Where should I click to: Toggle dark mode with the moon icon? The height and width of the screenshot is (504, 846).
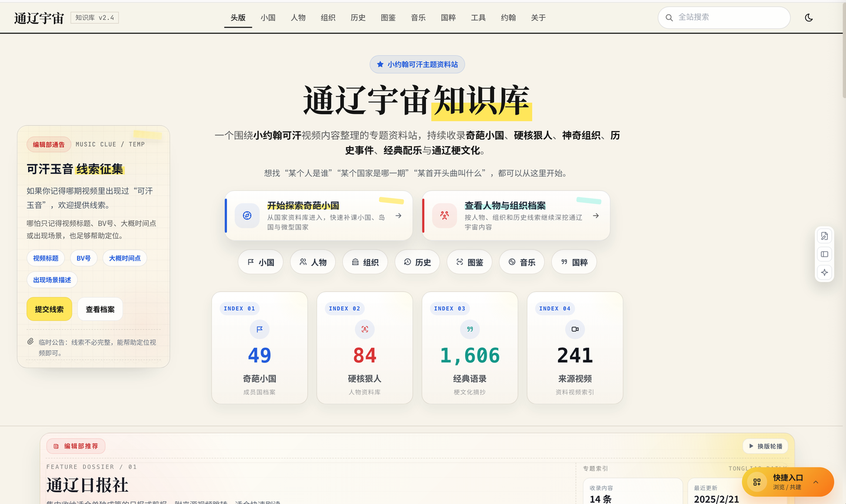coord(809,18)
